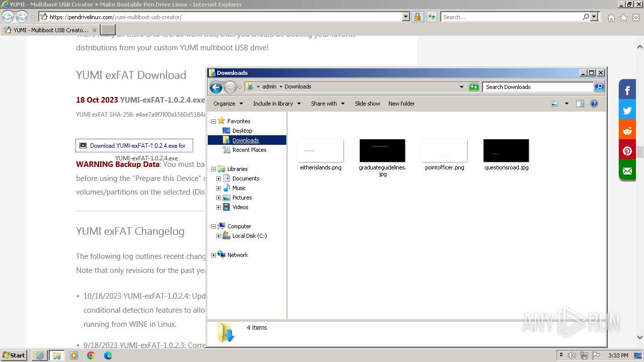This screenshot has width=644, height=362.
Task: Refresh the Downloads folder address bar
Action: 474,87
